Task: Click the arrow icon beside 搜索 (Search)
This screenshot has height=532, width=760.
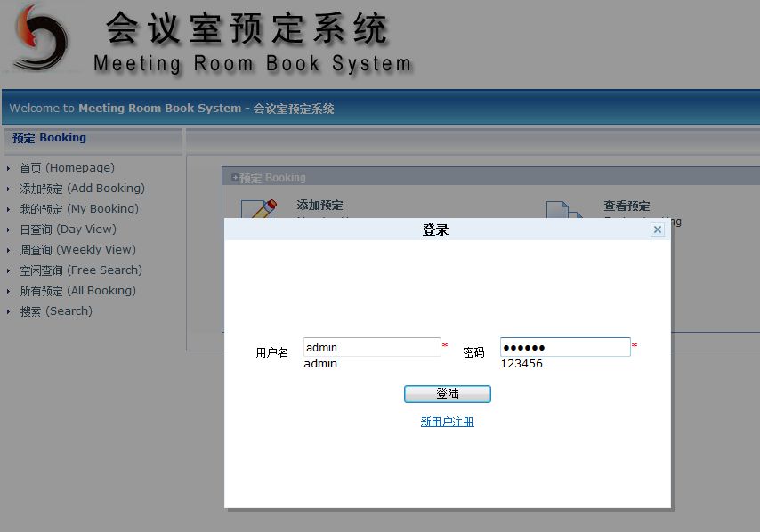Action: pos(8,310)
